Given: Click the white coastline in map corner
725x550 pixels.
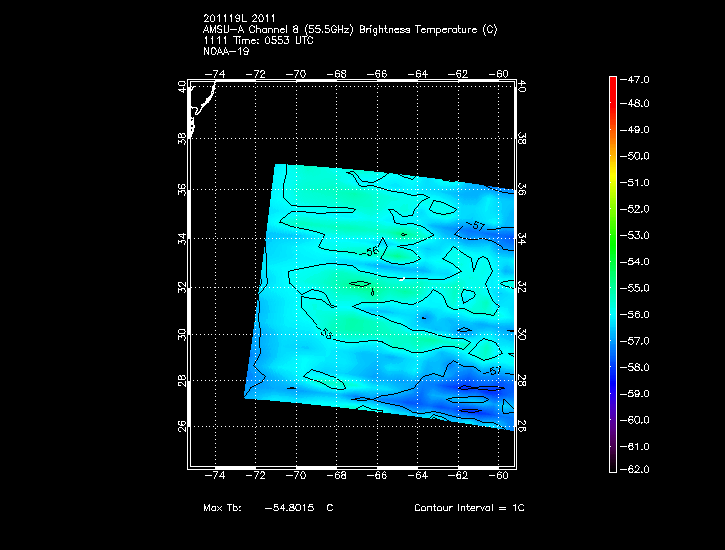Looking at the screenshot, I should click(x=203, y=102).
